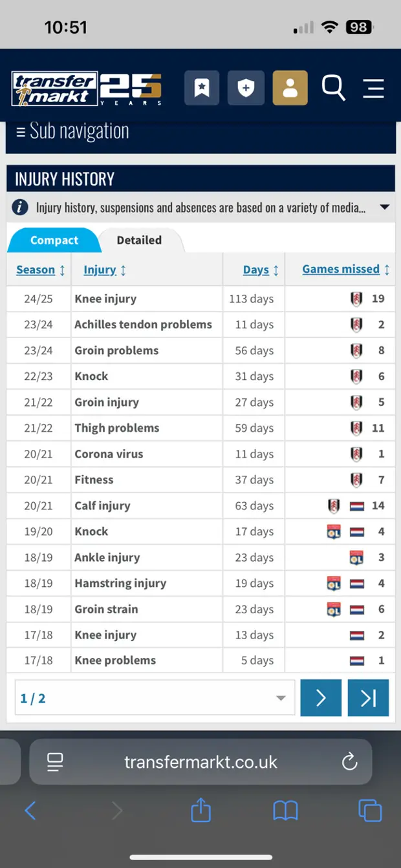Expand the Sub navigation menu

pos(72,131)
